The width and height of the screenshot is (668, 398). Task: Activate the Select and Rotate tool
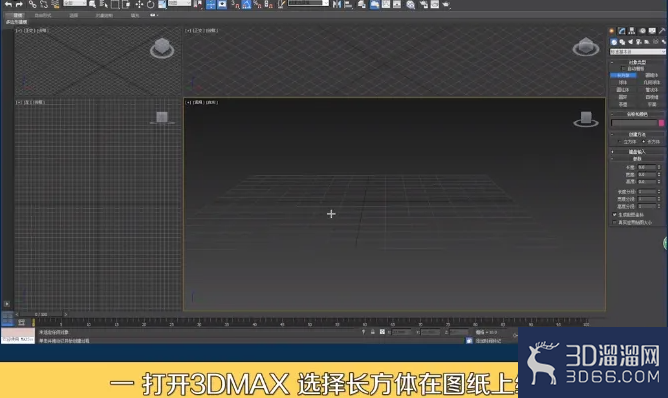pyautogui.click(x=150, y=4)
